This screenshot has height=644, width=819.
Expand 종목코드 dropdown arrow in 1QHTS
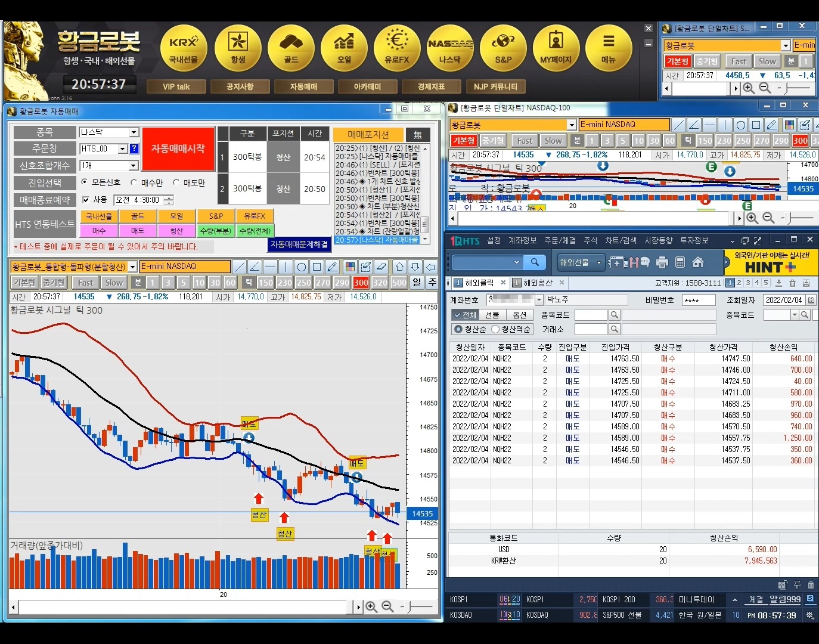point(795,315)
